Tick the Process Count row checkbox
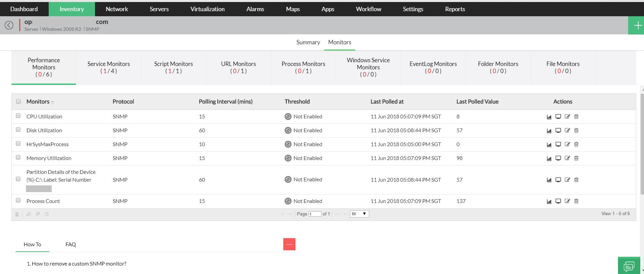This screenshot has height=274, width=644. [x=18, y=200]
